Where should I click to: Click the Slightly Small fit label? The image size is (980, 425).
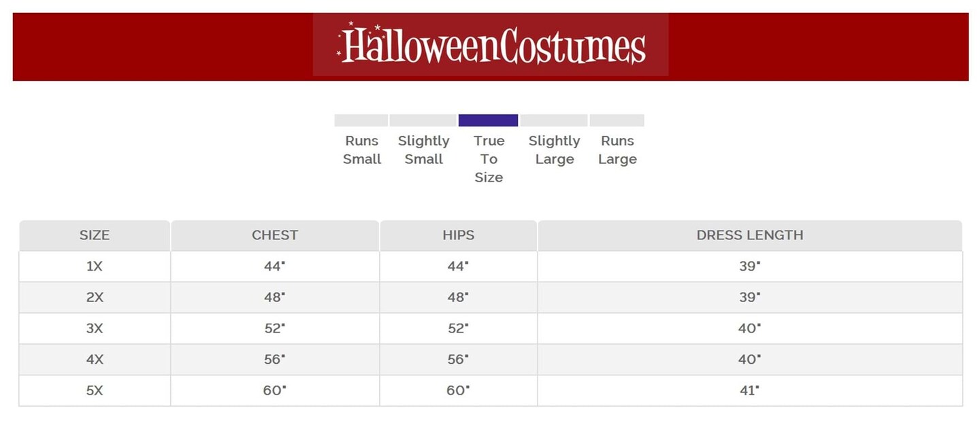(423, 150)
